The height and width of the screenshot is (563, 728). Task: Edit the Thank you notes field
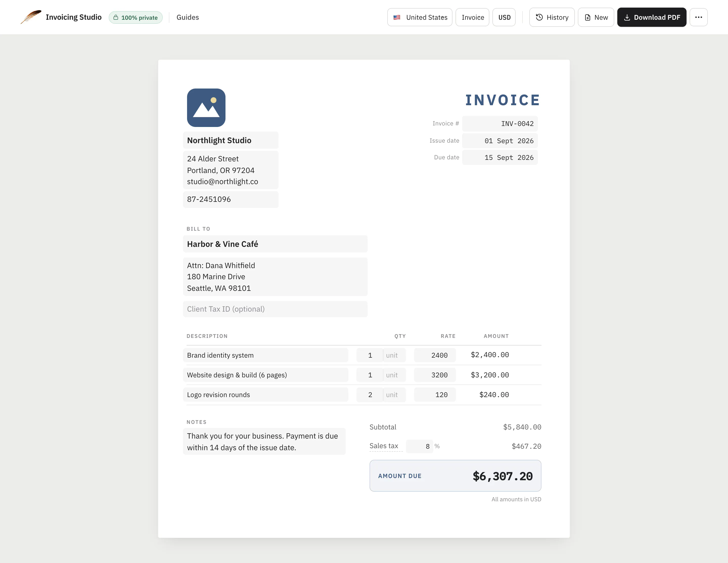click(x=264, y=442)
